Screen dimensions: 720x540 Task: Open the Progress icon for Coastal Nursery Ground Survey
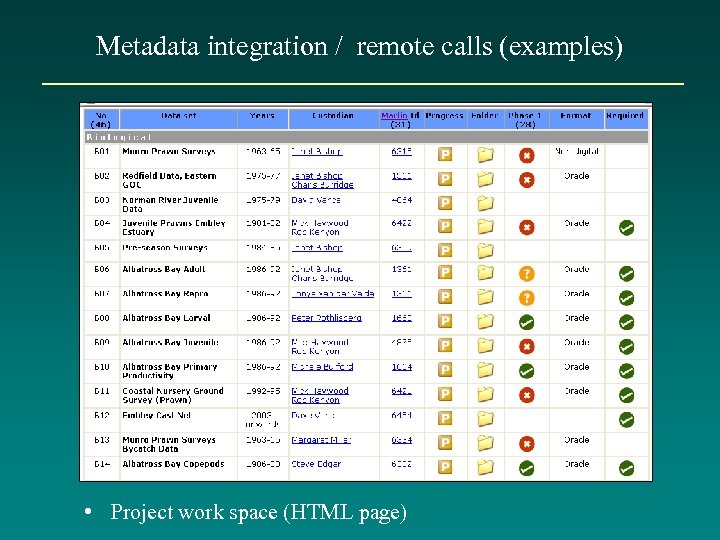444,394
